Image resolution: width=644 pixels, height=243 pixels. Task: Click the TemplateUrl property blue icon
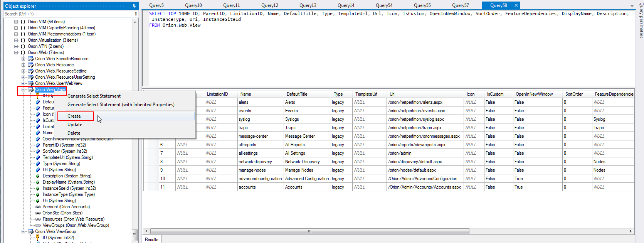pyautogui.click(x=38, y=157)
